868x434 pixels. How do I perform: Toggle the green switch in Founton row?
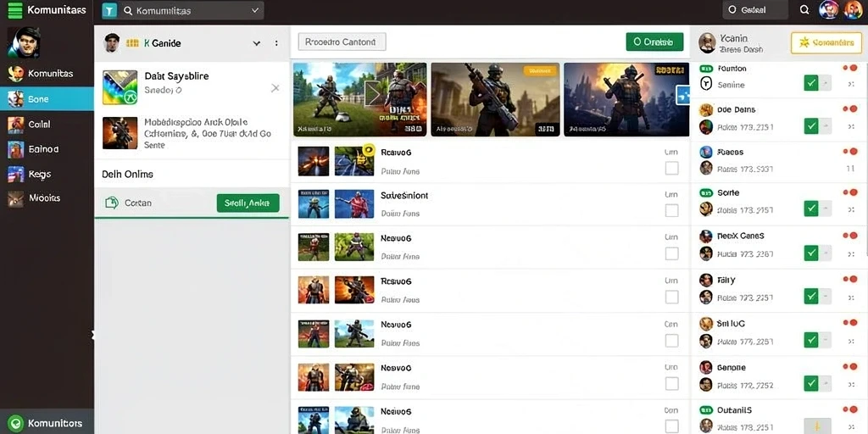817,84
